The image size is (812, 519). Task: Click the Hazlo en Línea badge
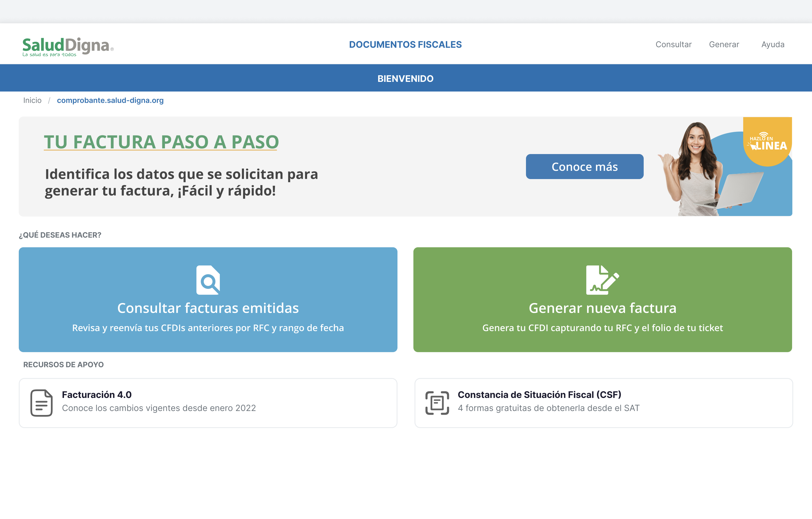coord(767,142)
